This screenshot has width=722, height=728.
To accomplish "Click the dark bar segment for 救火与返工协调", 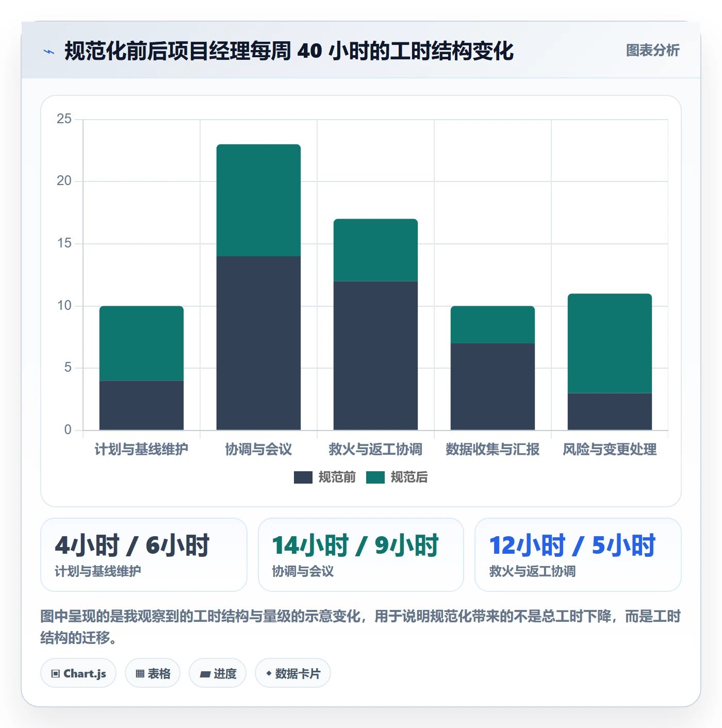I will (x=375, y=356).
